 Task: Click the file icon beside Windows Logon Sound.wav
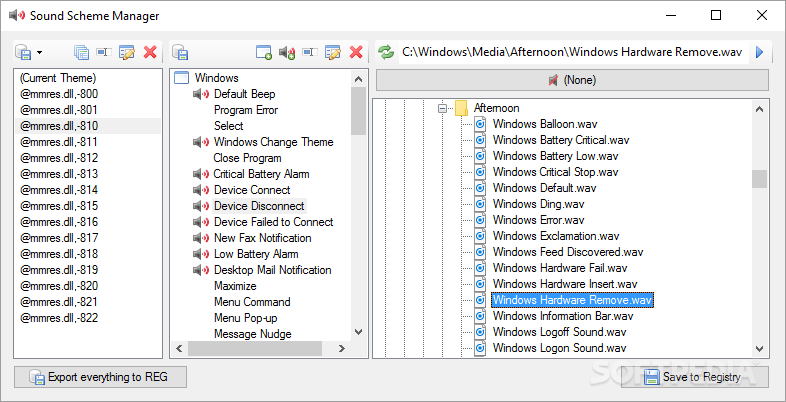[x=480, y=348]
